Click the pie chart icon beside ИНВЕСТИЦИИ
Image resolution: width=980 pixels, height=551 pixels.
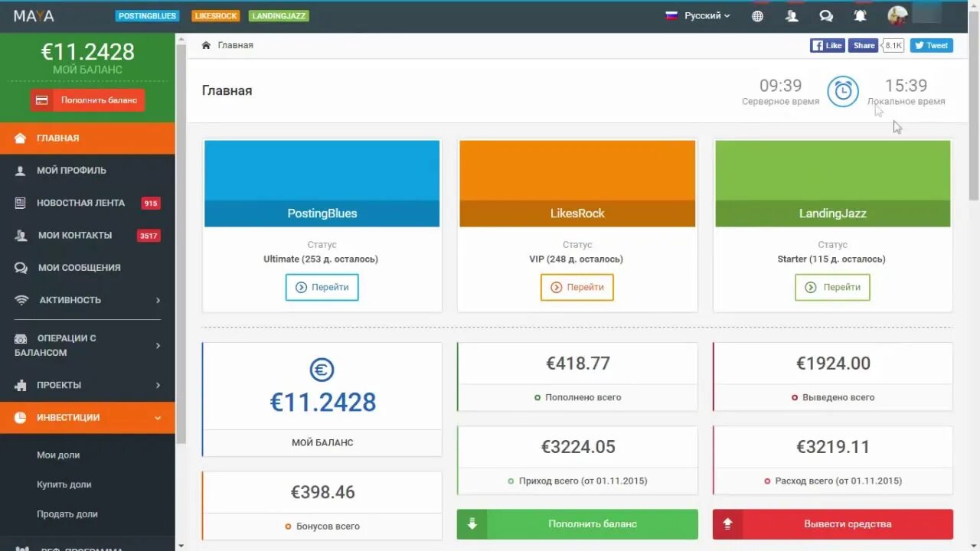21,418
